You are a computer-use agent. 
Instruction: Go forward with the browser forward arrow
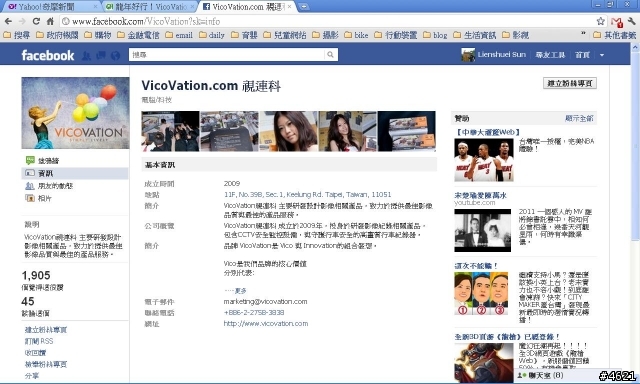(21, 21)
